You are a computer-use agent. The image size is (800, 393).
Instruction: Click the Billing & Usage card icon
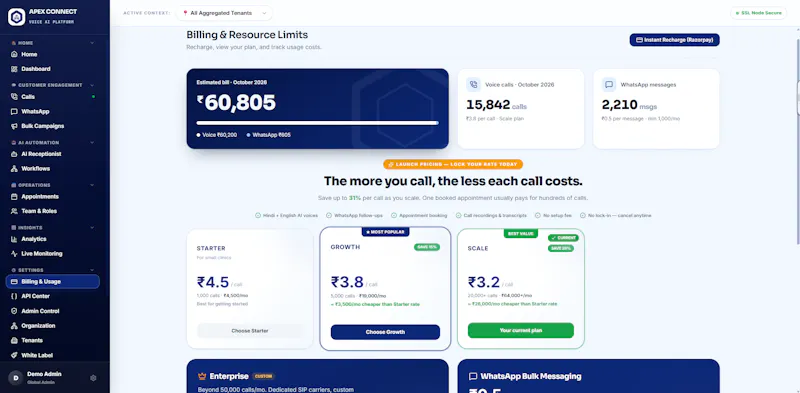(x=14, y=281)
